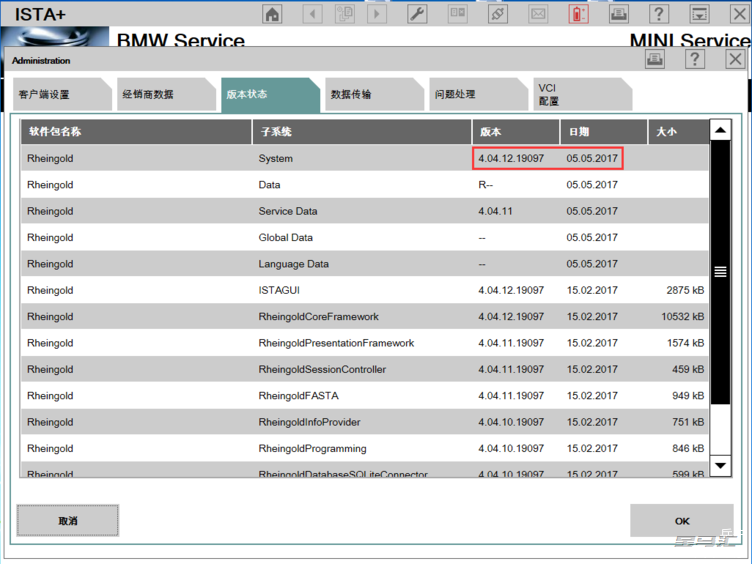This screenshot has height=564, width=752.
Task: Open the envelope message icon
Action: tap(538, 14)
